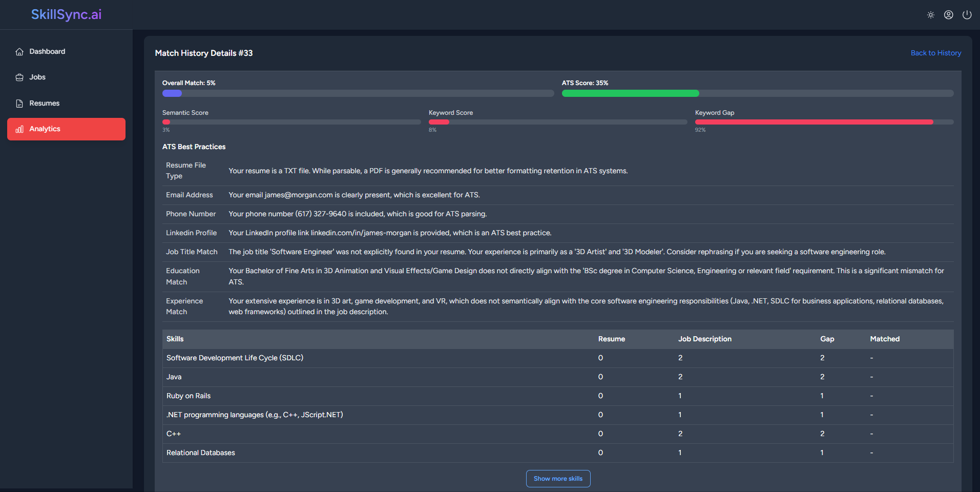
Task: Select the Java skill row
Action: click(174, 377)
